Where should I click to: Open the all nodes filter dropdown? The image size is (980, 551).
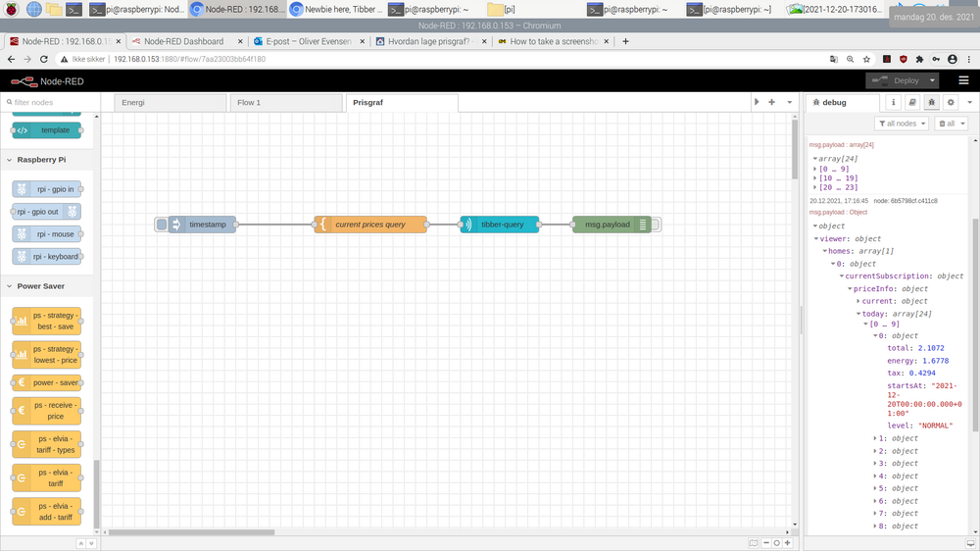[x=900, y=124]
